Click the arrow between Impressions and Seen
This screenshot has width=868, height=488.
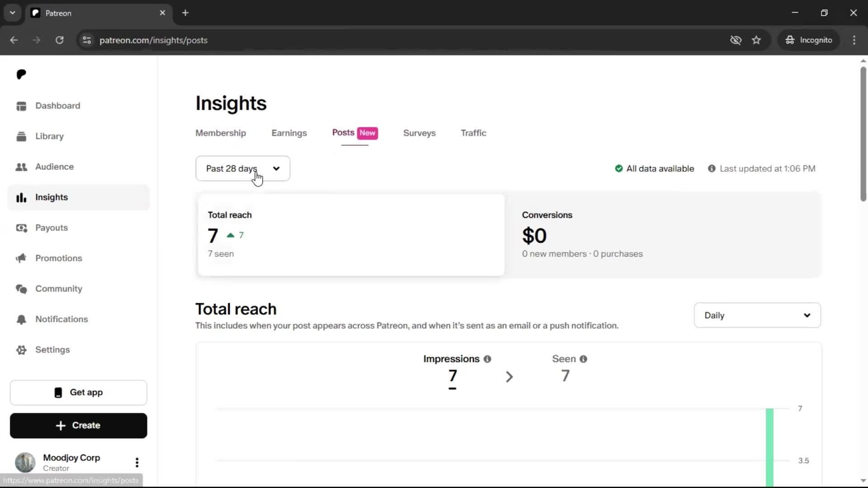[x=509, y=377]
